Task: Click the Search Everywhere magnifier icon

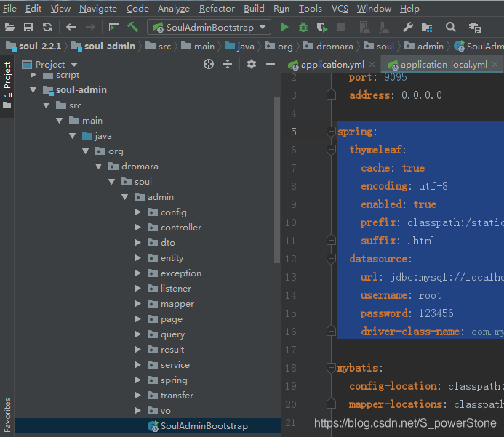Action: point(451,27)
